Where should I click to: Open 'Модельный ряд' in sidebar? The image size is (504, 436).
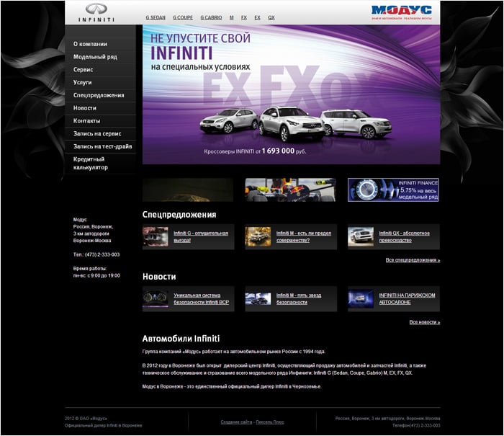[95, 57]
